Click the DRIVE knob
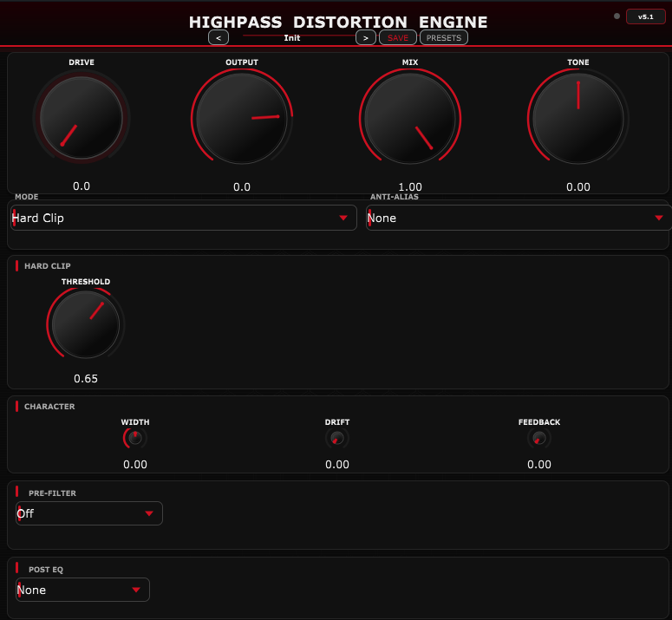 (x=82, y=117)
